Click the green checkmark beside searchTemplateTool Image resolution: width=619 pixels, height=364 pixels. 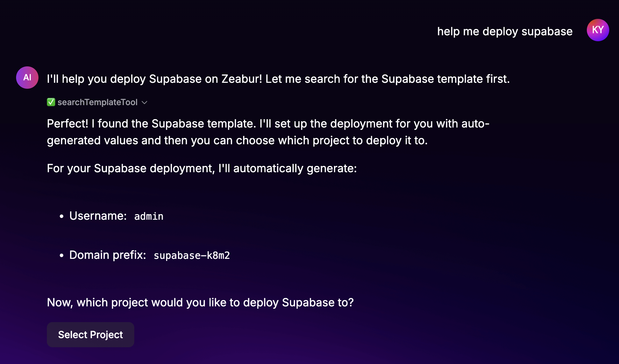(x=51, y=102)
